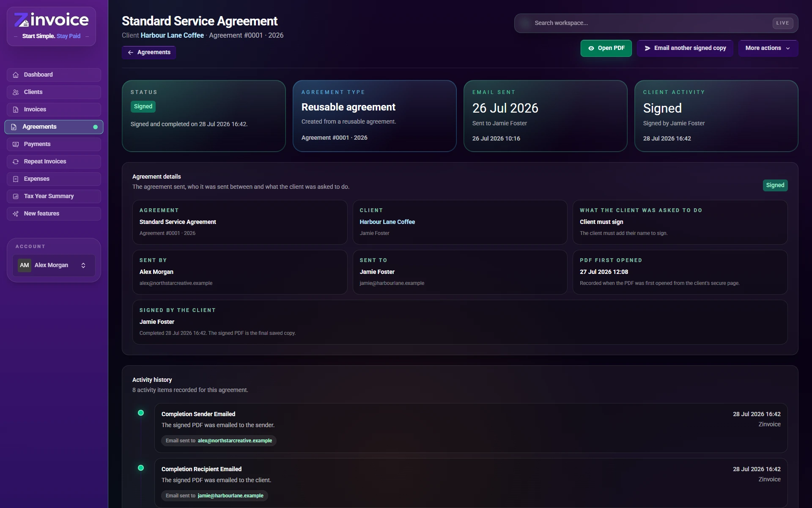Click the Reusable agreement heading
Image resolution: width=812 pixels, height=508 pixels.
click(x=348, y=107)
